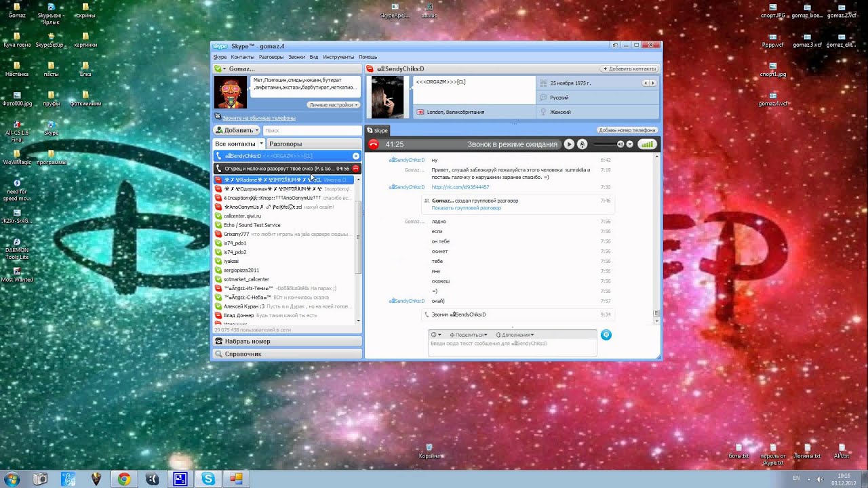Viewport: 868px width, 488px height.
Task: Mute the microphone in call bar
Action: coord(582,144)
